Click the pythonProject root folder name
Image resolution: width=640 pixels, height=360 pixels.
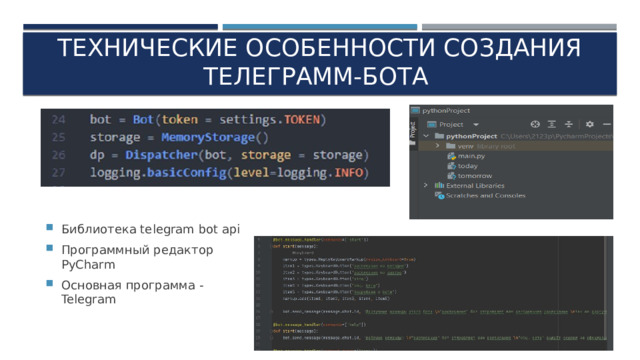coord(471,136)
